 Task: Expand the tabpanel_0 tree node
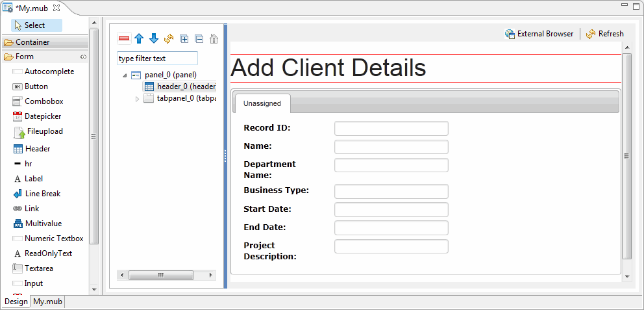coord(137,99)
